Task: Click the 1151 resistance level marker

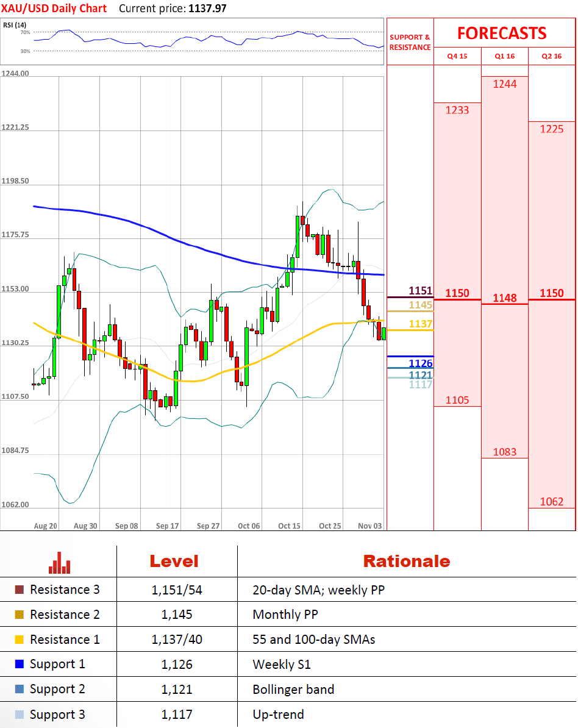Action: [x=421, y=291]
